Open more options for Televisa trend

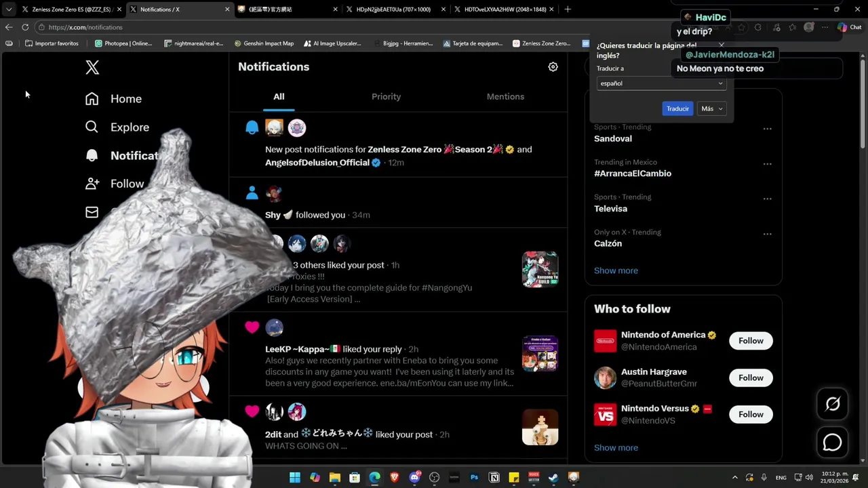click(x=767, y=199)
